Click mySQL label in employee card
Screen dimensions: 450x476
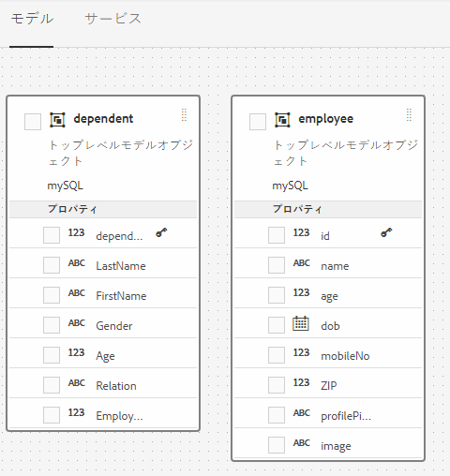pos(290,186)
